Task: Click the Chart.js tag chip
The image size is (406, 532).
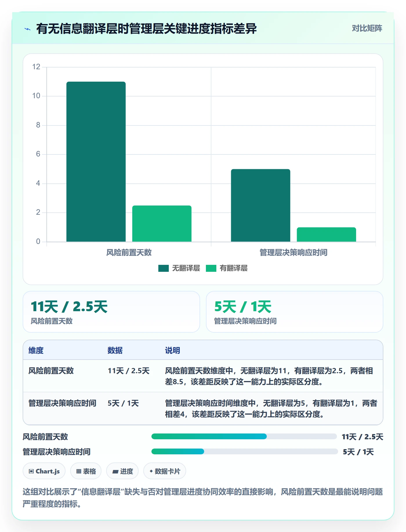Action: pos(44,471)
